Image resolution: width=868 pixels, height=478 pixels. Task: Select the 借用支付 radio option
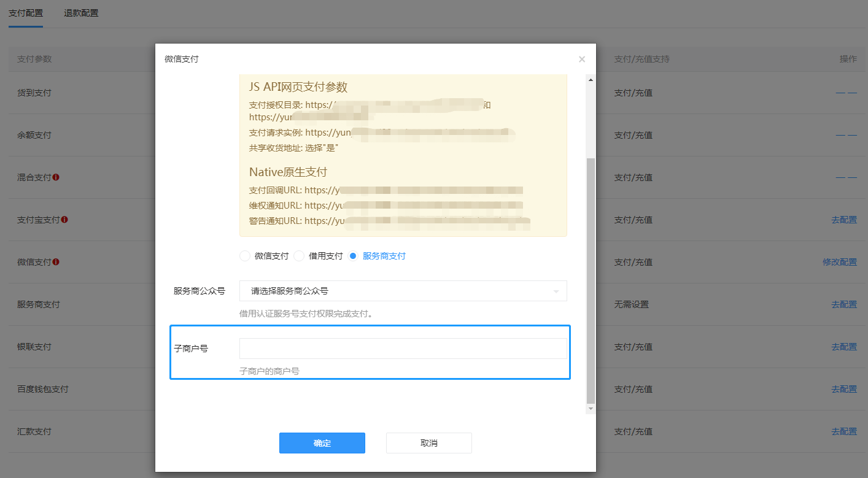(x=299, y=256)
